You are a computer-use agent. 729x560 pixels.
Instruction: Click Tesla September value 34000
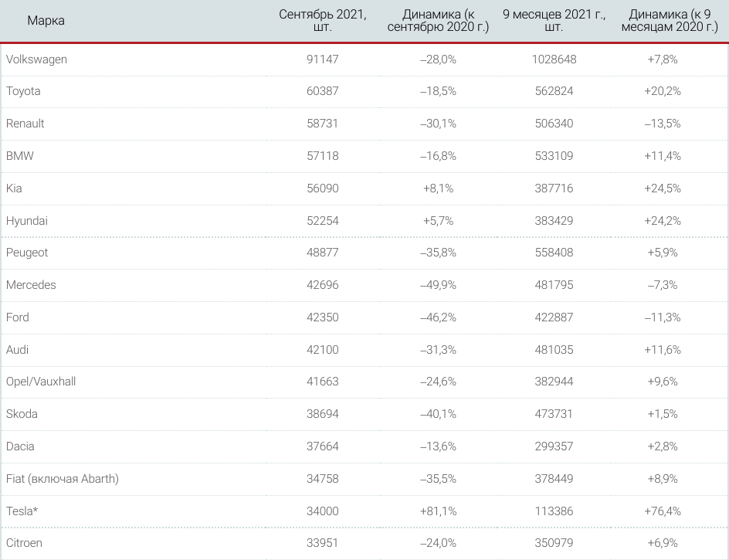323,511
